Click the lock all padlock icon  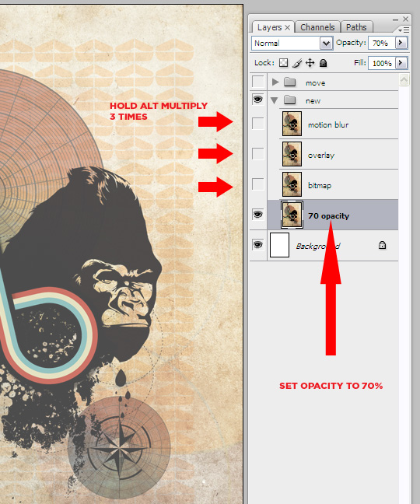(x=323, y=63)
